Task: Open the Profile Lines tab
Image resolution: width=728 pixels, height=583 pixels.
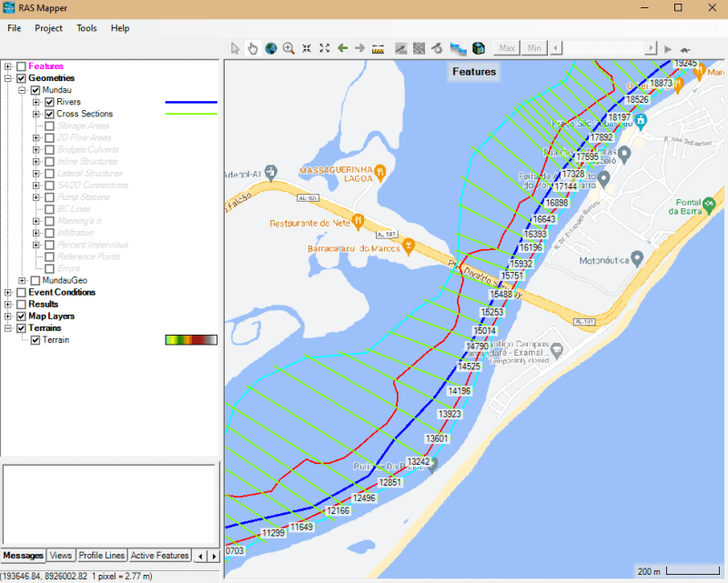Action: tap(102, 556)
